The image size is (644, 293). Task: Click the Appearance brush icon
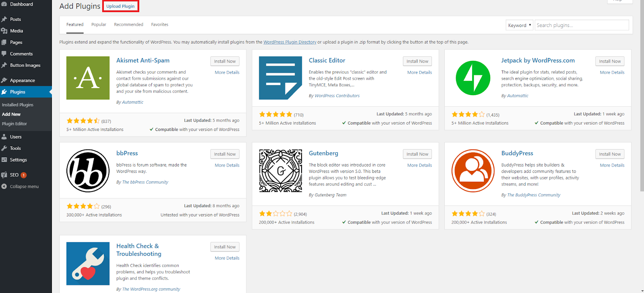tap(4, 80)
